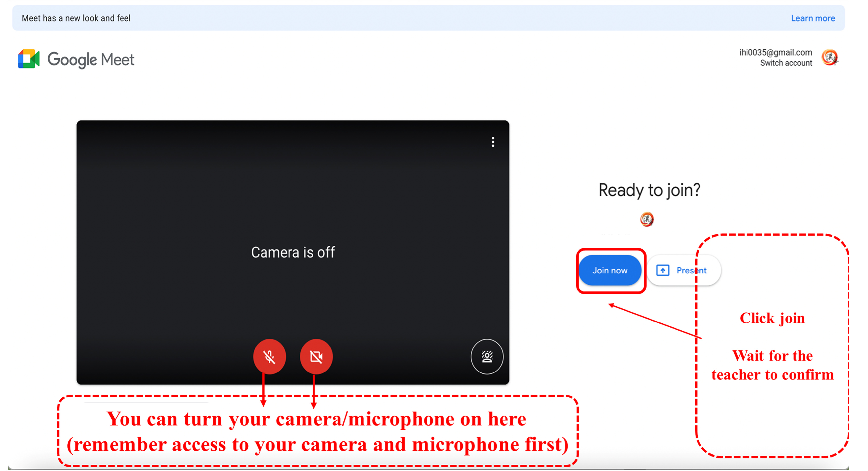Open the visual effects background button
The height and width of the screenshot is (471, 868).
click(487, 356)
